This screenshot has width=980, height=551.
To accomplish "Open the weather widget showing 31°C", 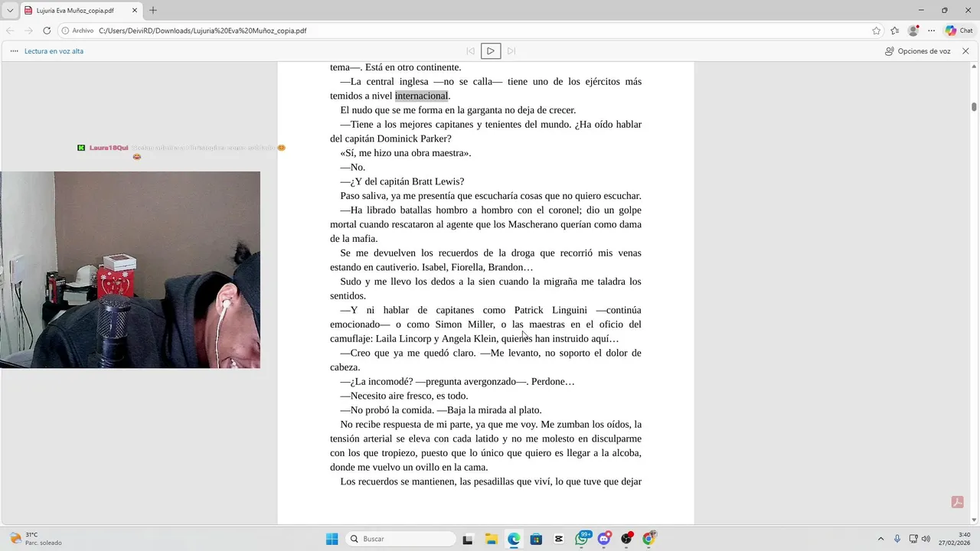I will [34, 539].
